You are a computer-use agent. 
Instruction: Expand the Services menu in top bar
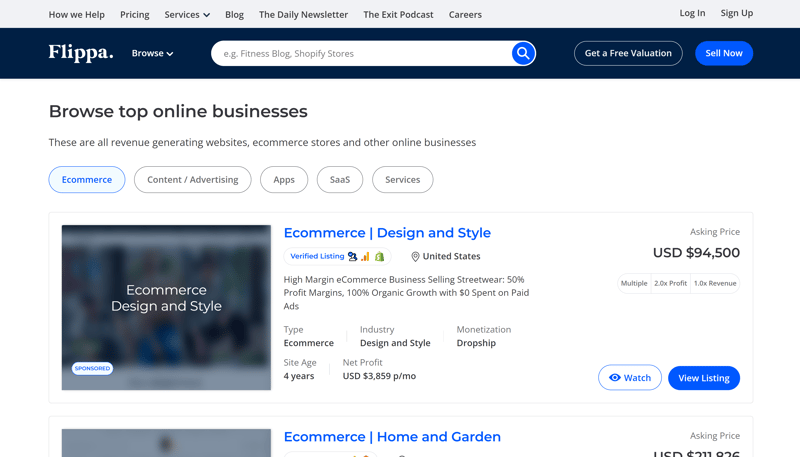[187, 15]
